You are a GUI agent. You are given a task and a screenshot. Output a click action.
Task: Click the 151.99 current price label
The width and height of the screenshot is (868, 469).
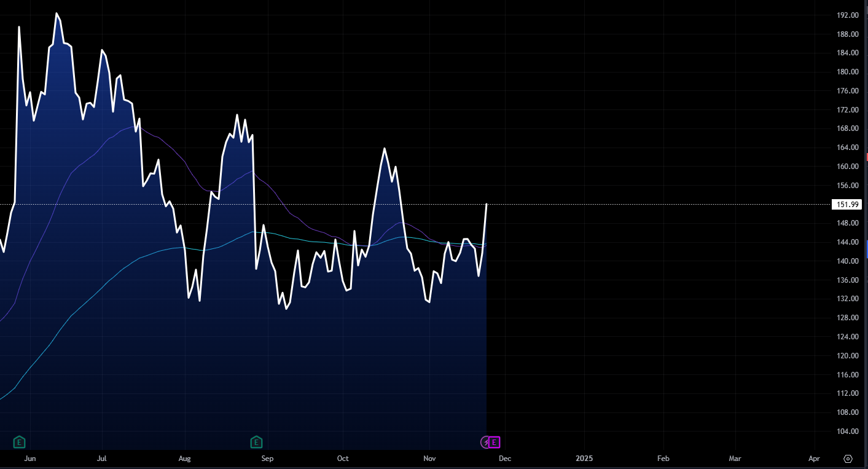click(846, 204)
